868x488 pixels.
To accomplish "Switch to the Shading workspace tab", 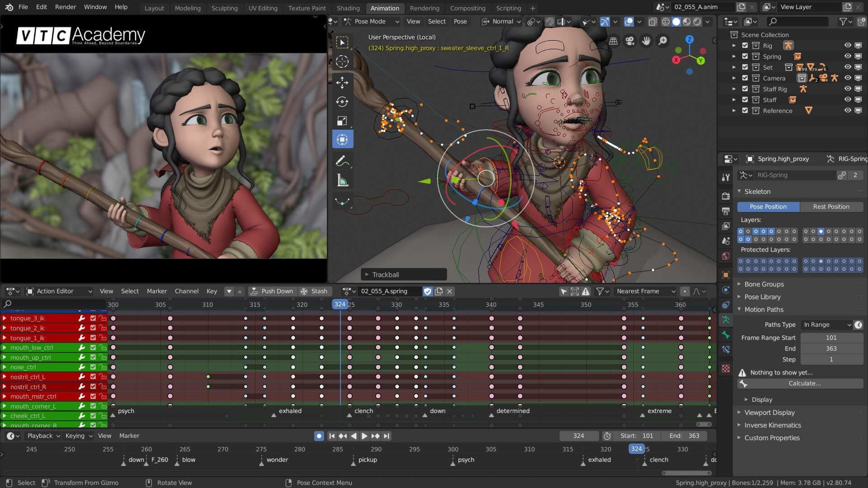I will tap(348, 8).
